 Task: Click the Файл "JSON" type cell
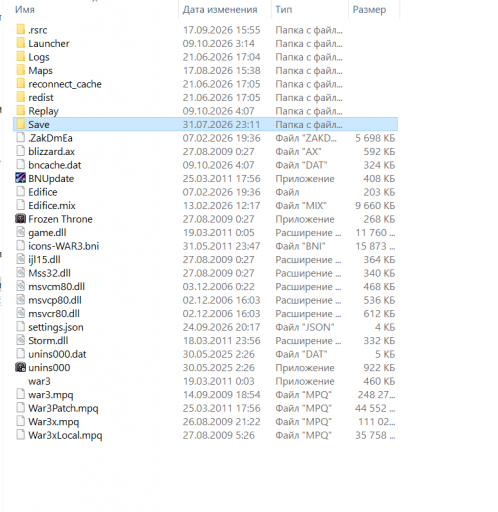pos(305,327)
